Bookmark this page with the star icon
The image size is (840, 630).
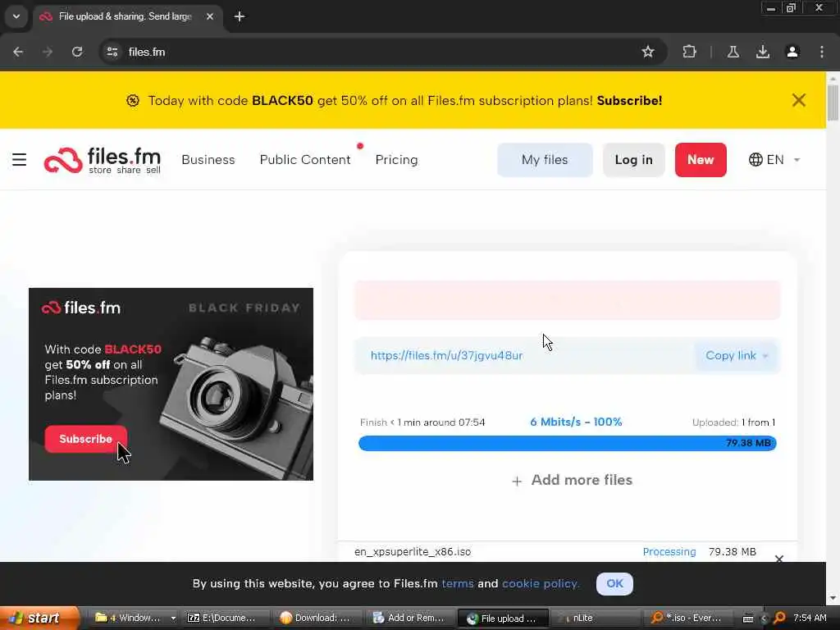[x=648, y=52]
